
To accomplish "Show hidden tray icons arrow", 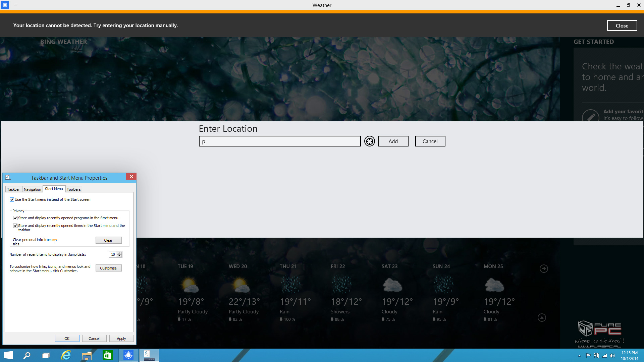I will [x=579, y=356].
